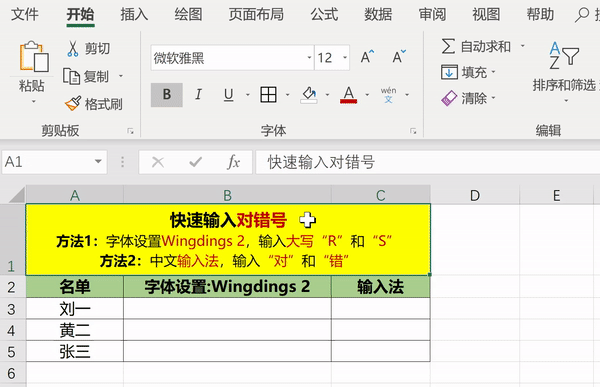Switch to the 视图 View tab
The width and height of the screenshot is (600, 387).
click(x=486, y=15)
